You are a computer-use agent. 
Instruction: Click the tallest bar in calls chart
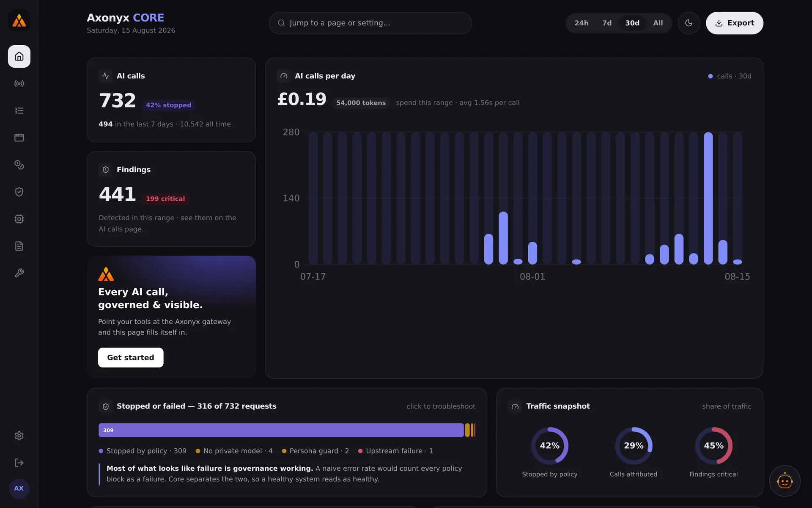708,198
